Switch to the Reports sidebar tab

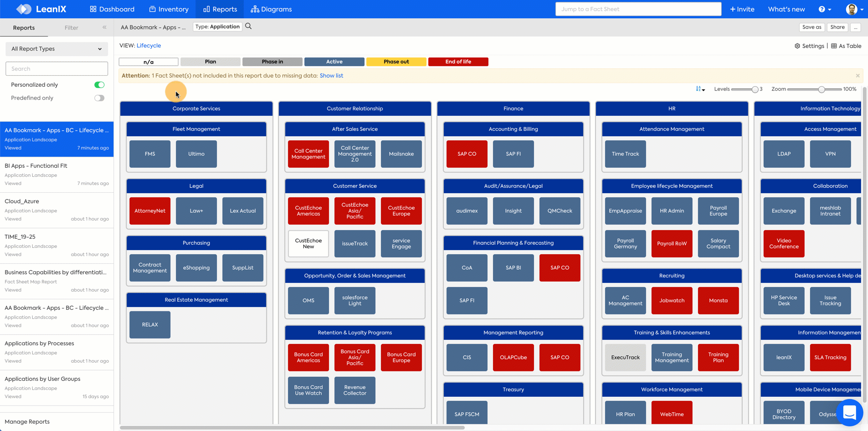coord(24,28)
